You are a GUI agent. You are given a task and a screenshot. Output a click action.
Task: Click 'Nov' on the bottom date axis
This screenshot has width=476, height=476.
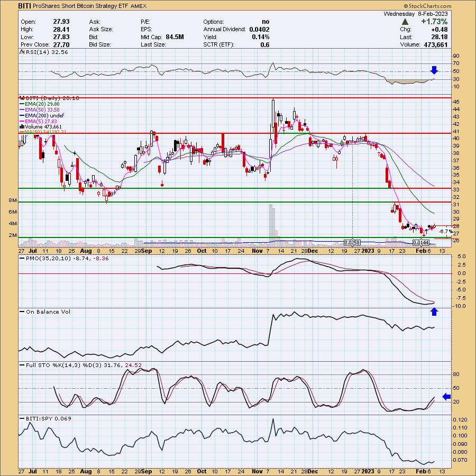[257, 471]
